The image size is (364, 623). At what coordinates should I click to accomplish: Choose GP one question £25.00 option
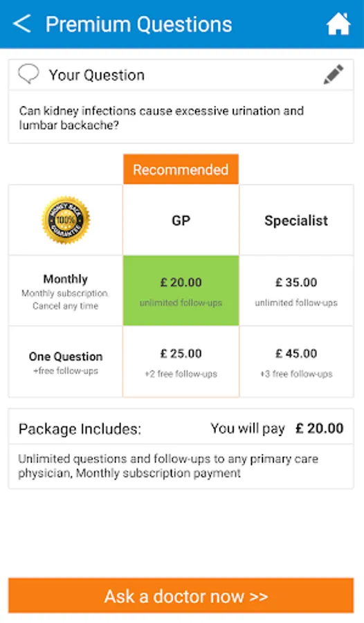pos(181,361)
